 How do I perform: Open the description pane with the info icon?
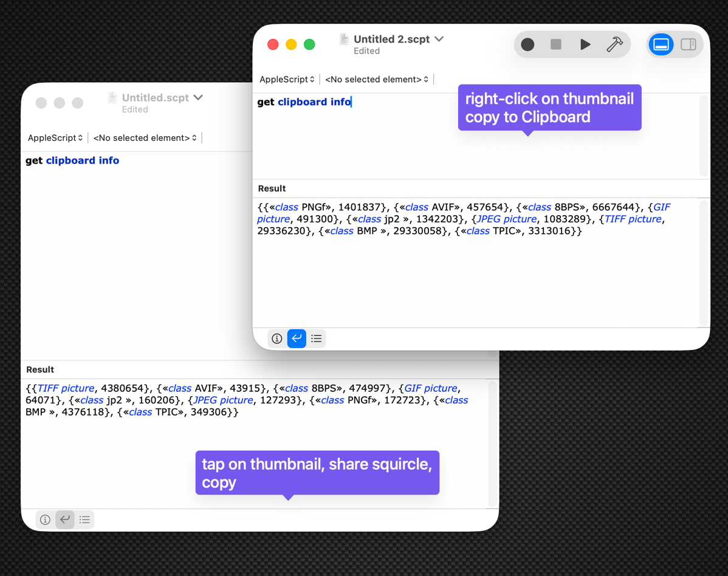[276, 338]
